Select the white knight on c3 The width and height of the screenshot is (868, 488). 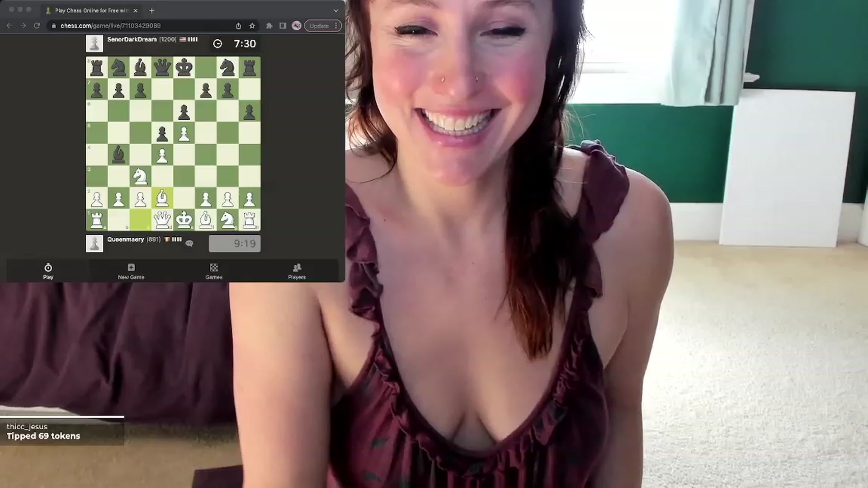coord(140,177)
